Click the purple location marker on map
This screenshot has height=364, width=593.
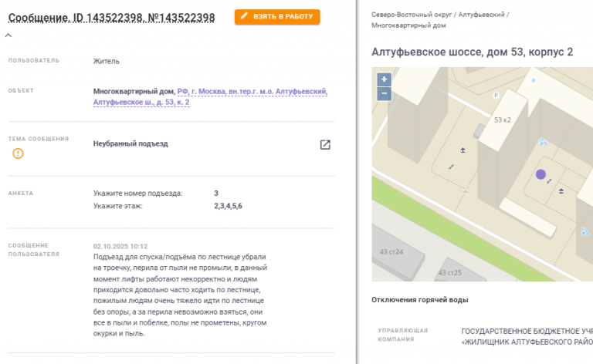[540, 175]
